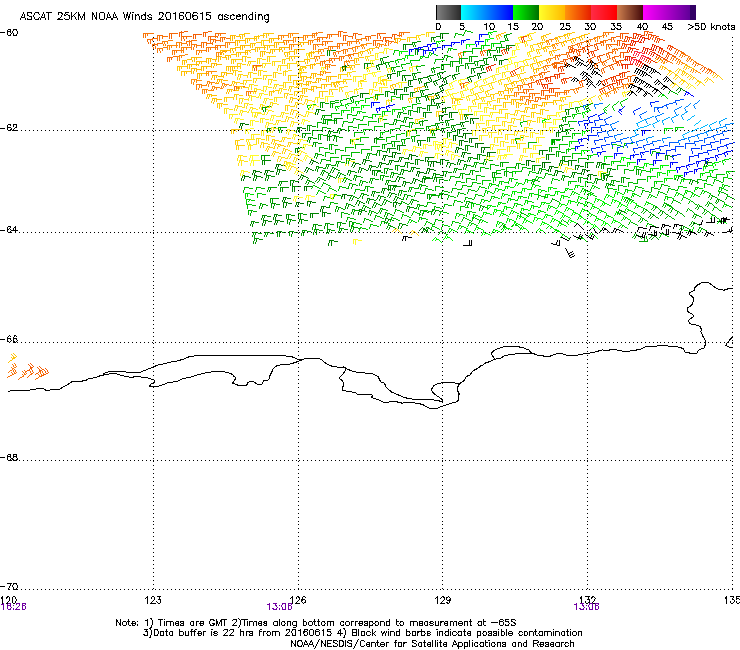Click the '-66' latitude axis label
Screen dimensions: 740x650
[x=9, y=339]
